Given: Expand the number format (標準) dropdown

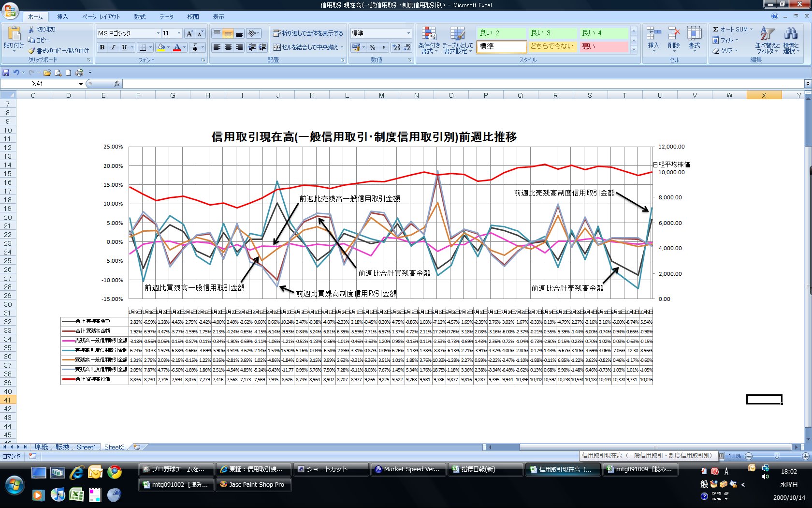Looking at the screenshot, I should tap(408, 33).
